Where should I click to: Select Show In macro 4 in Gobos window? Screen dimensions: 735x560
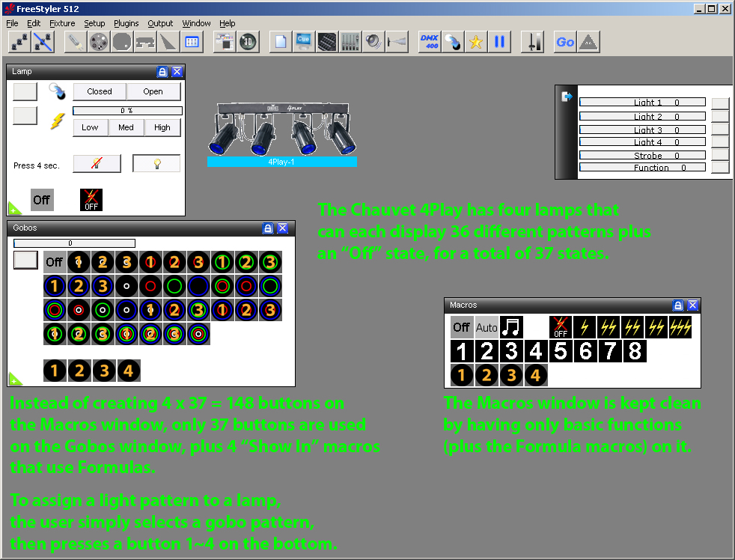pyautogui.click(x=129, y=371)
